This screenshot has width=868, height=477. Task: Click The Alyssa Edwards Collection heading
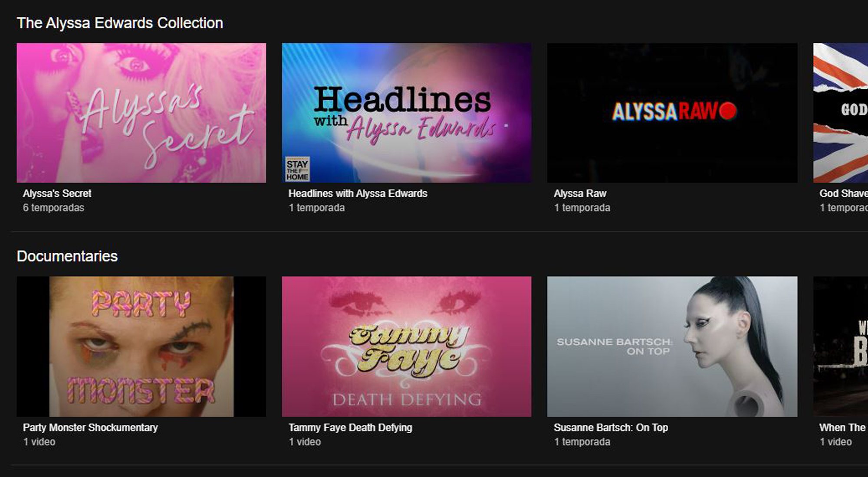point(120,23)
